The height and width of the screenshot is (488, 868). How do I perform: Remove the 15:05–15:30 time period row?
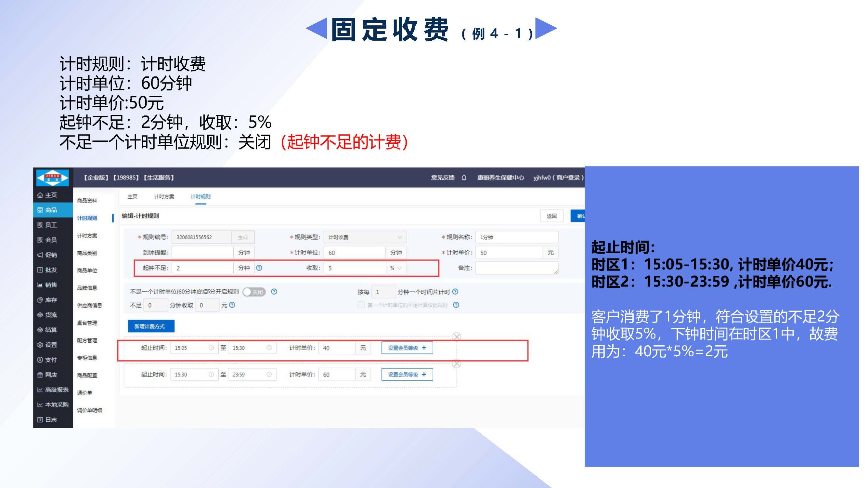[456, 337]
